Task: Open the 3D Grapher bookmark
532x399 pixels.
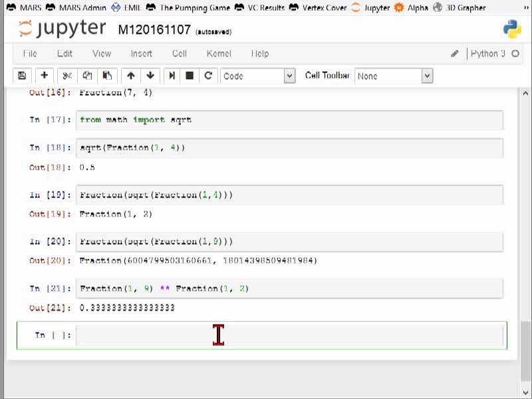Action: (x=460, y=7)
